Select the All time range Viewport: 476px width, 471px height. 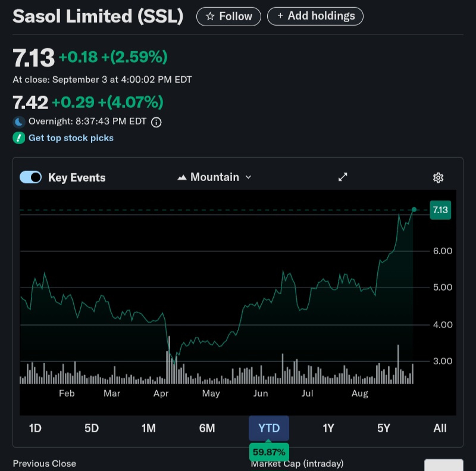(440, 428)
